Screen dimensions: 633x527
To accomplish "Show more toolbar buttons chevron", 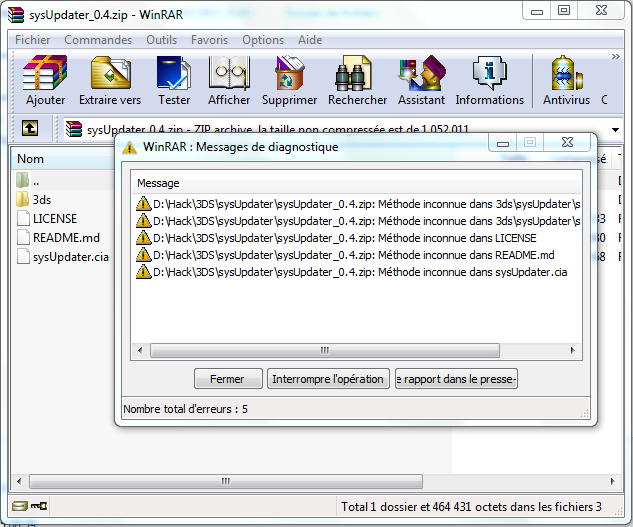I will coord(615,57).
